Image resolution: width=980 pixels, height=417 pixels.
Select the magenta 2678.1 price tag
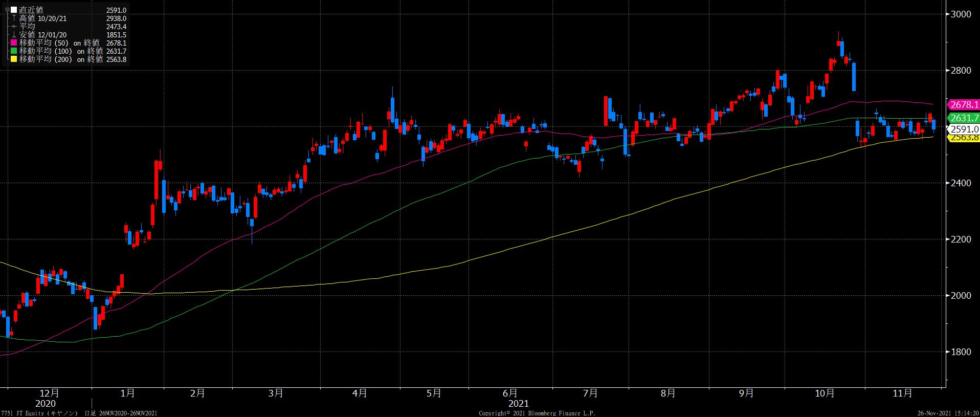click(x=964, y=105)
